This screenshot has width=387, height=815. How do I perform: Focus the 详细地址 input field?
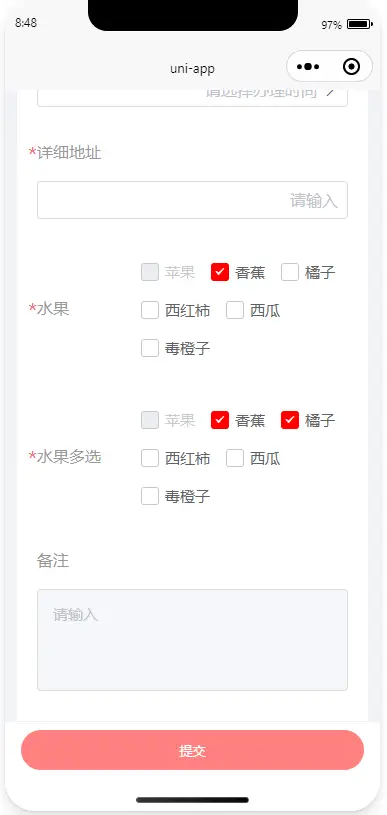[x=192, y=200]
